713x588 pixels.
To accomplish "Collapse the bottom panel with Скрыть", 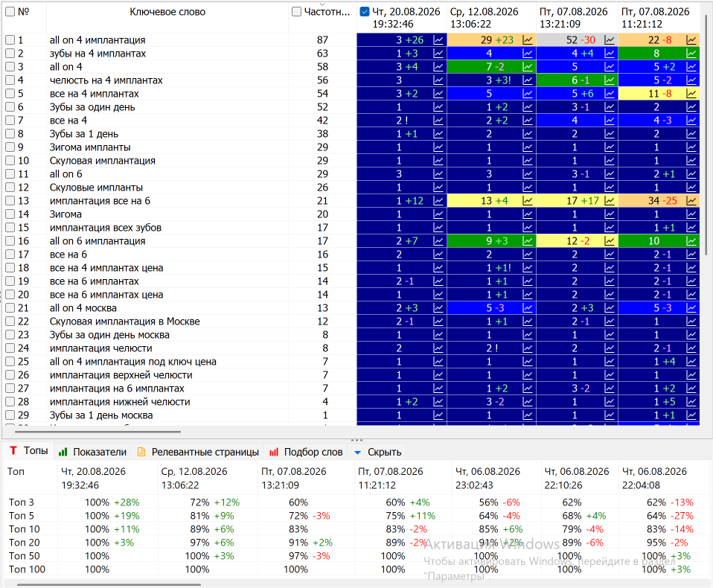I will 378,452.
